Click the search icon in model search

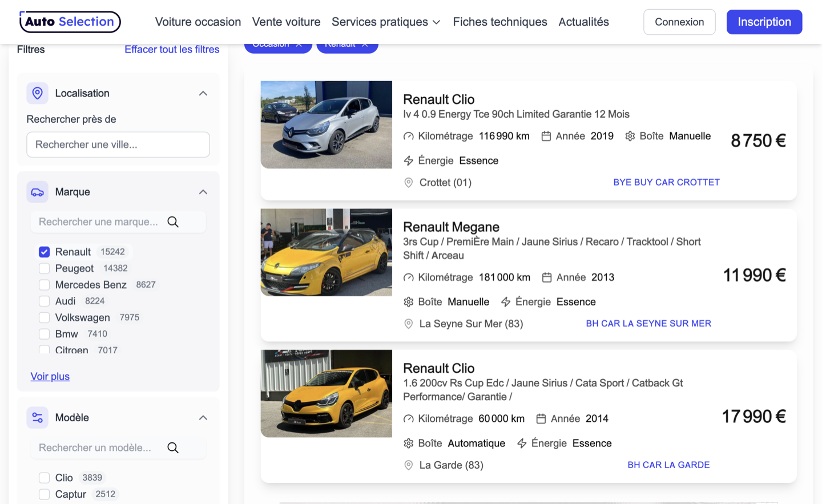[x=173, y=448]
